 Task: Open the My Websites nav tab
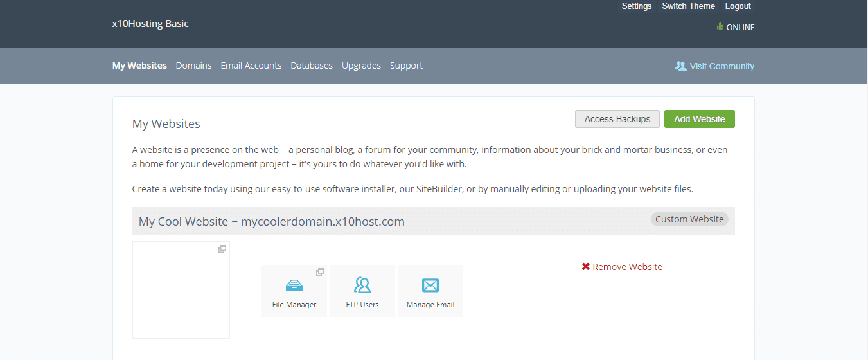pyautogui.click(x=139, y=66)
